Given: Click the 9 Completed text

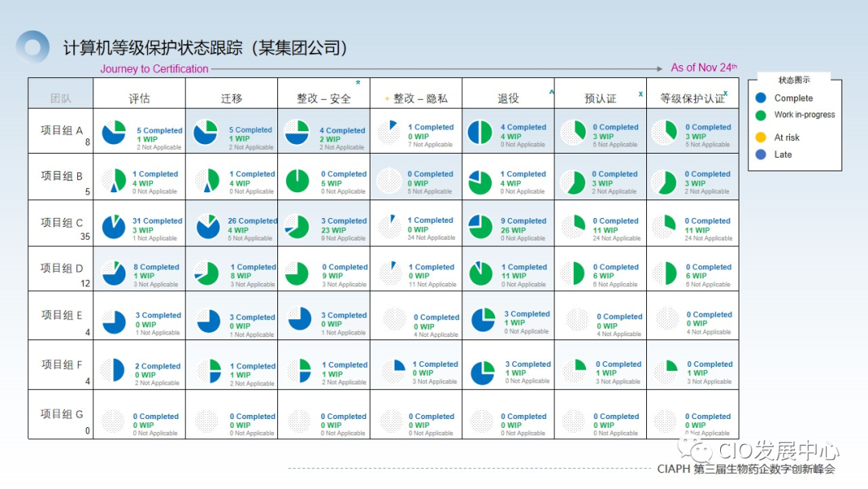Looking at the screenshot, I should click(x=524, y=220).
